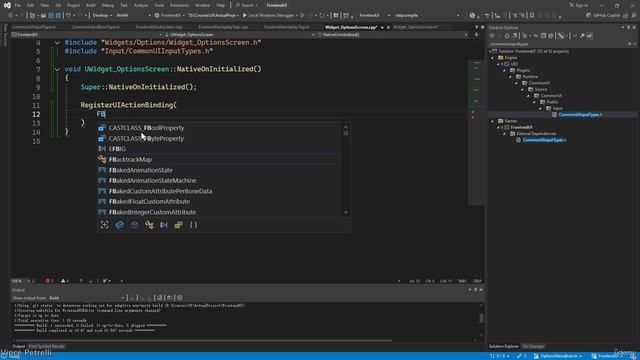Viewport: 640px width, 360px height.
Task: Toggle IntelliSense purple cube filter
Action: coord(134,225)
